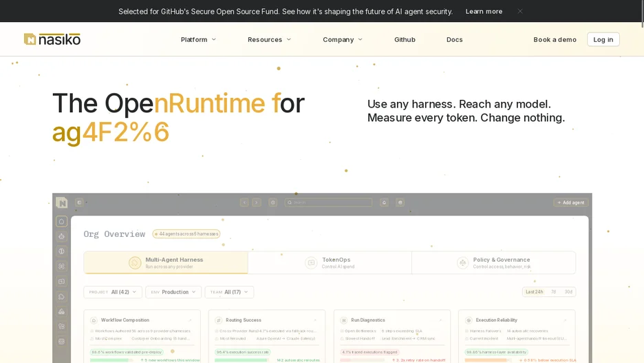The width and height of the screenshot is (644, 363).
Task: Switch to the TokenOps tab
Action: tap(330, 262)
